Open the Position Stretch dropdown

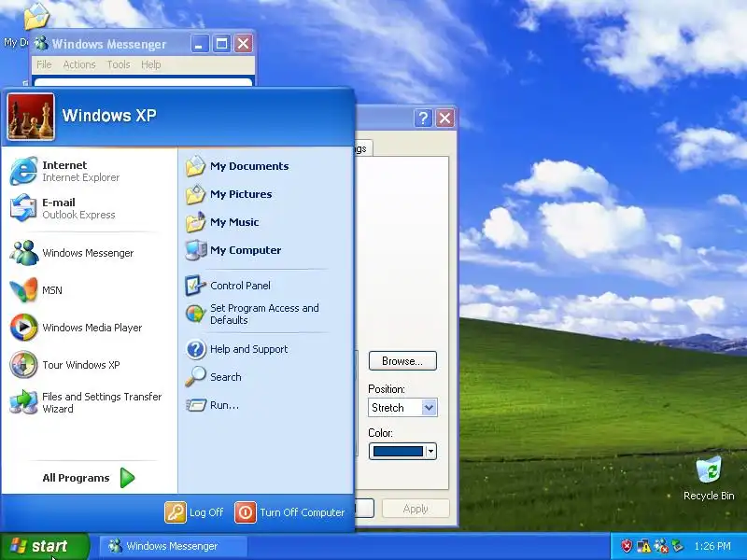[x=429, y=408]
